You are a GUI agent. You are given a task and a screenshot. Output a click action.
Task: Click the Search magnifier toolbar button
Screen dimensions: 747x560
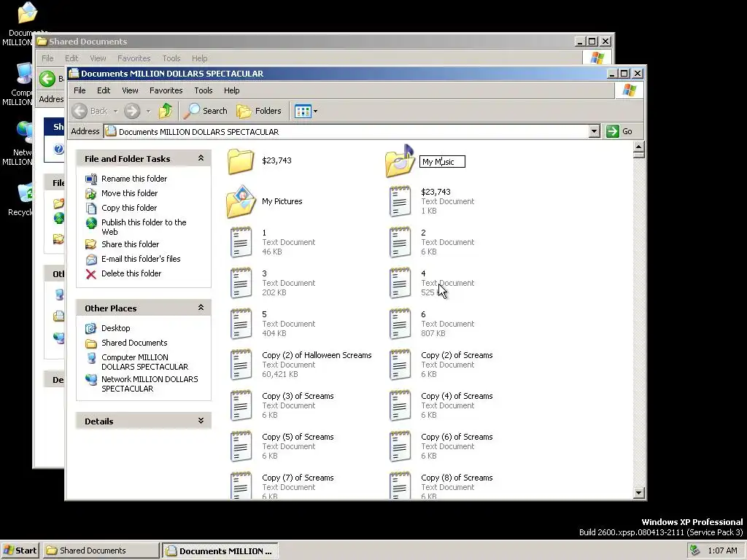click(x=206, y=111)
